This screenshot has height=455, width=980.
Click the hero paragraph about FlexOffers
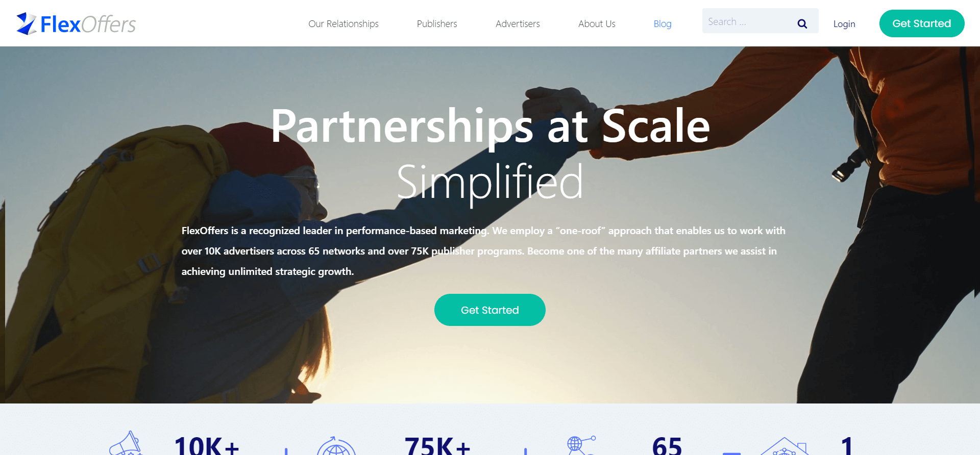pyautogui.click(x=483, y=251)
